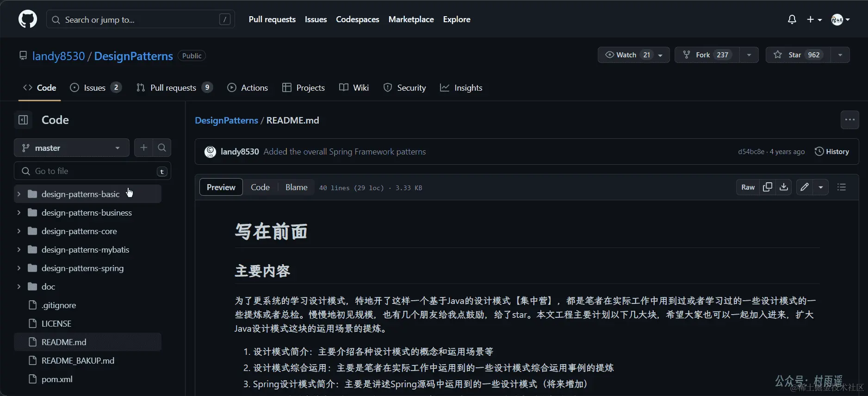Screen dimensions: 868x396
Task: Expand the design-patterns-core folder chevron
Action: 19,231
